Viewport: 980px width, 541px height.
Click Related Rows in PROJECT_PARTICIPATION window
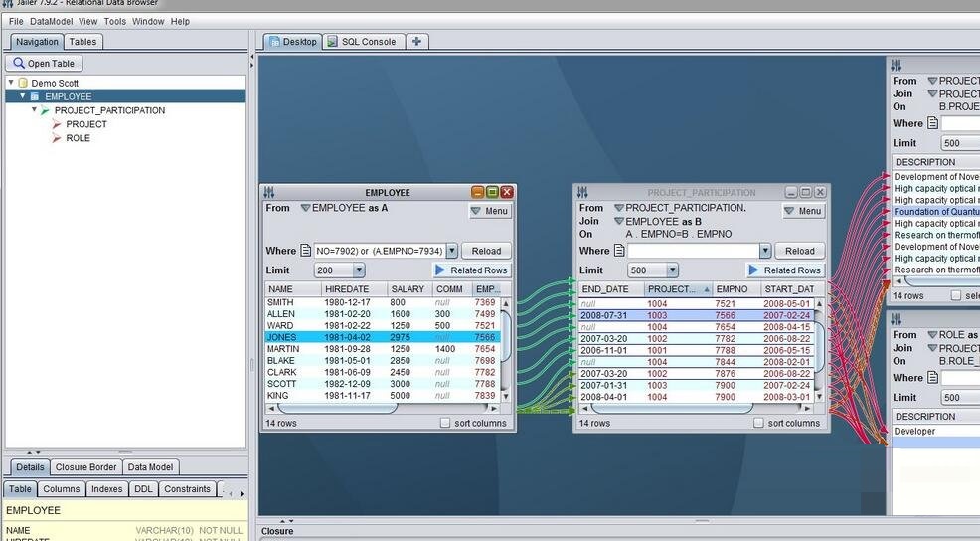(785, 270)
